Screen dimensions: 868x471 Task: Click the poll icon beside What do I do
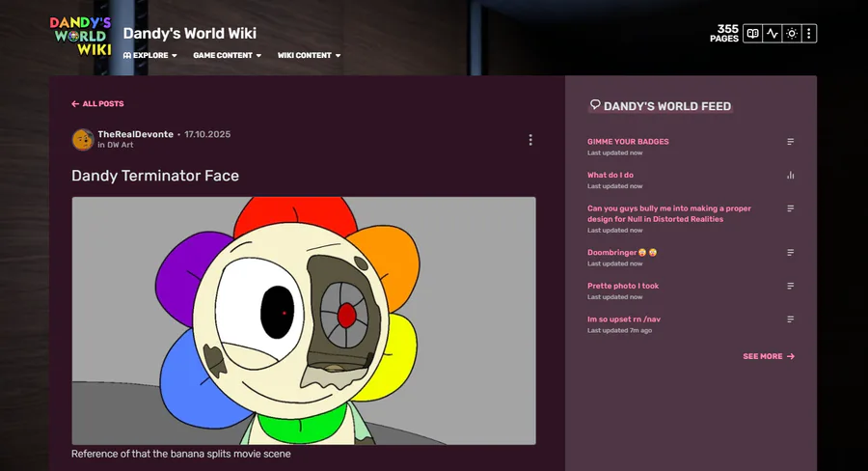coord(791,175)
